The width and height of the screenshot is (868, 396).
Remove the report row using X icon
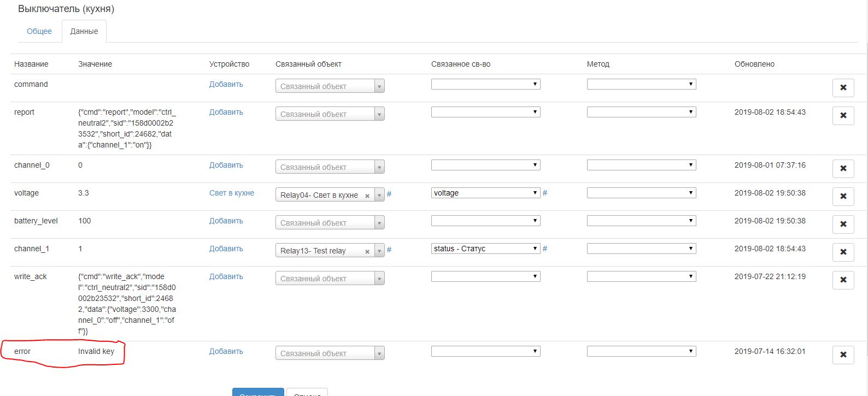point(843,115)
